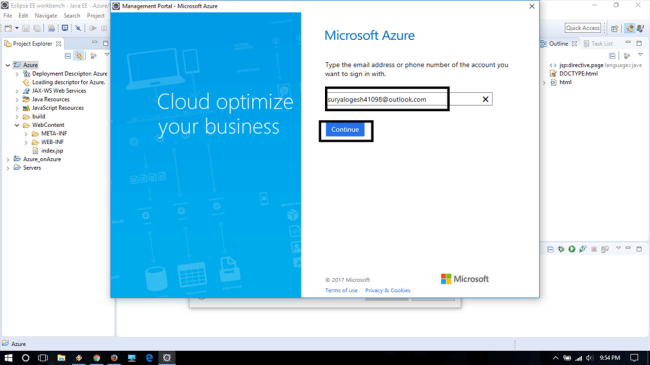Click stop server square icon
This screenshot has height=365, width=650.
[594, 249]
